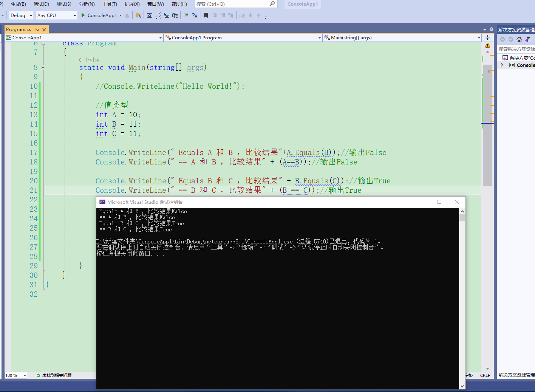Open the ConsoleApp1.Program type dropdown
This screenshot has width=535, height=392.
[243, 38]
